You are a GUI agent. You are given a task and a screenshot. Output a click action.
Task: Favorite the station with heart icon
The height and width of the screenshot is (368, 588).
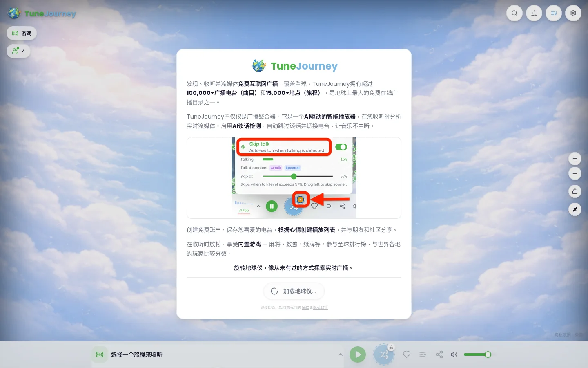pos(407,355)
